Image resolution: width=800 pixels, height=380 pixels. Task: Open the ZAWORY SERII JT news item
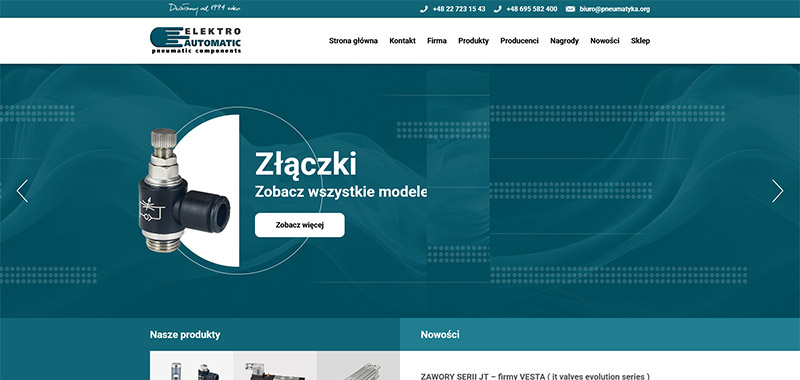535,376
